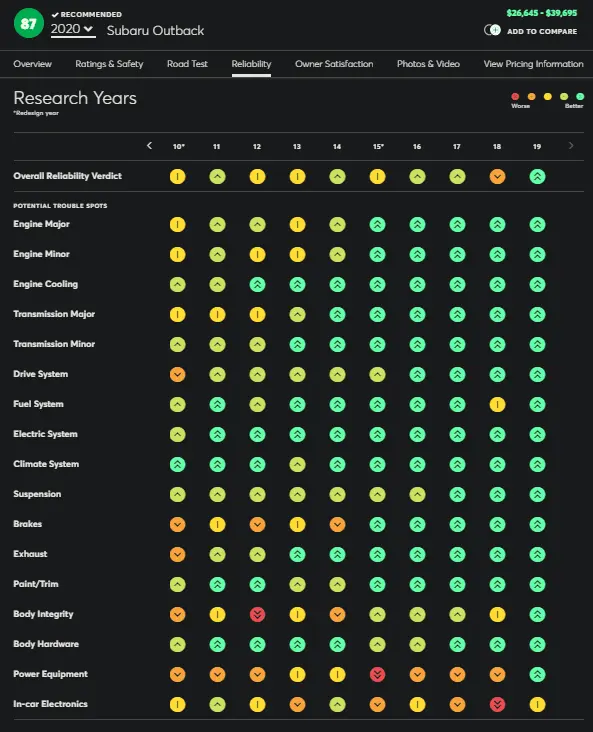Image resolution: width=593 pixels, height=732 pixels.
Task: Click View Pricing Information link
Action: click(533, 64)
